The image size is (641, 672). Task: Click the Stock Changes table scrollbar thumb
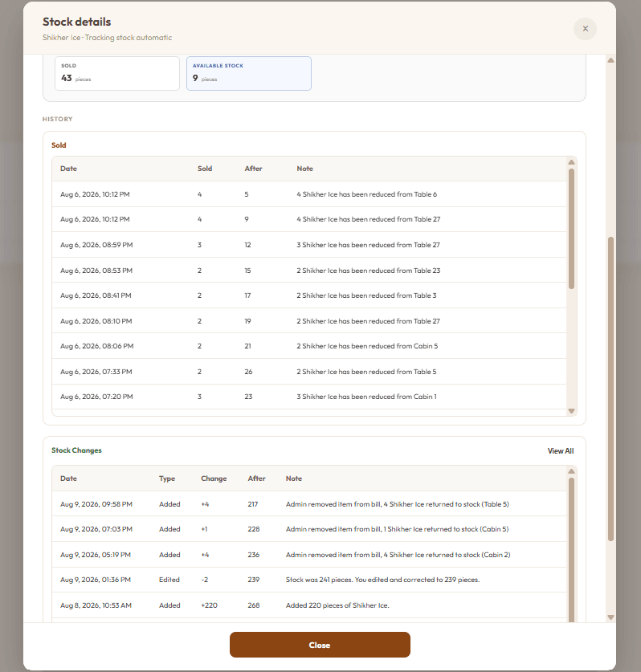(571, 550)
